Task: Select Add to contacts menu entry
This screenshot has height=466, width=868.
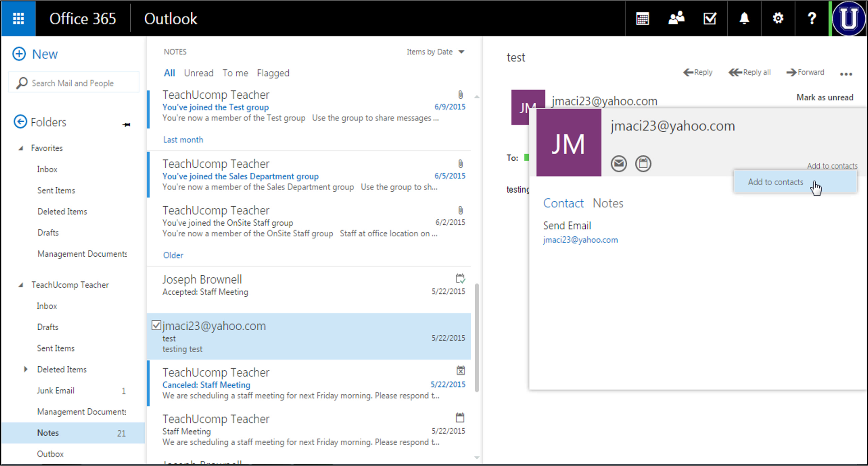Action: 776,182
